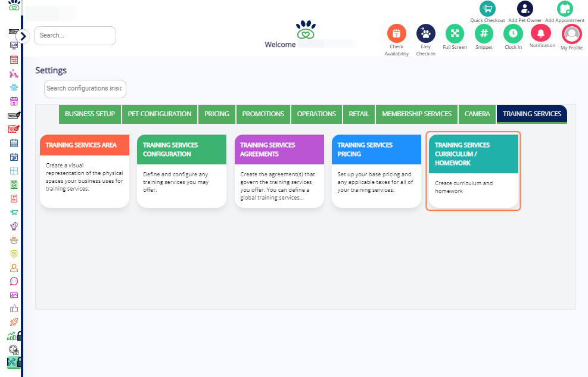This screenshot has width=588, height=377.
Task: Switch to the Pet Configuration tab
Action: pos(160,114)
